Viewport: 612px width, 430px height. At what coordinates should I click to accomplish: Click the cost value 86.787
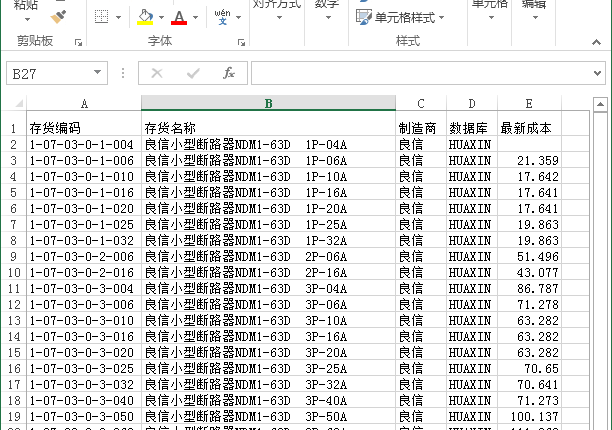coord(529,288)
